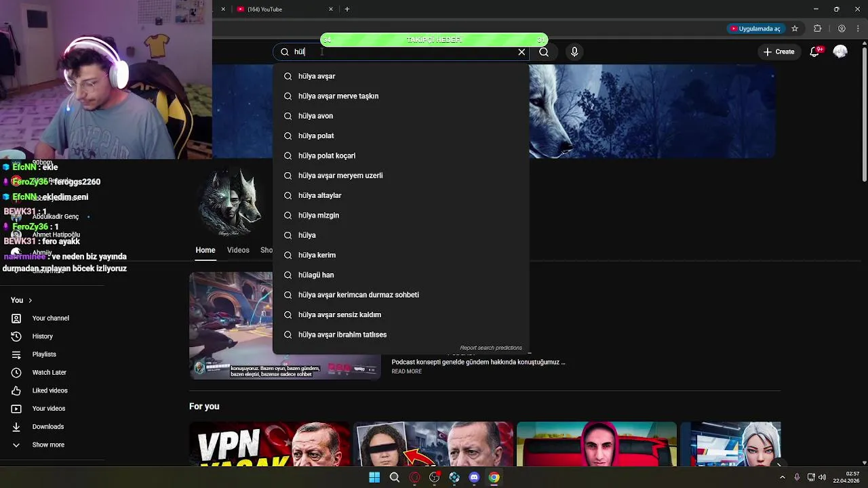868x488 pixels.
Task: Open Your videos in the sidebar
Action: (x=49, y=409)
